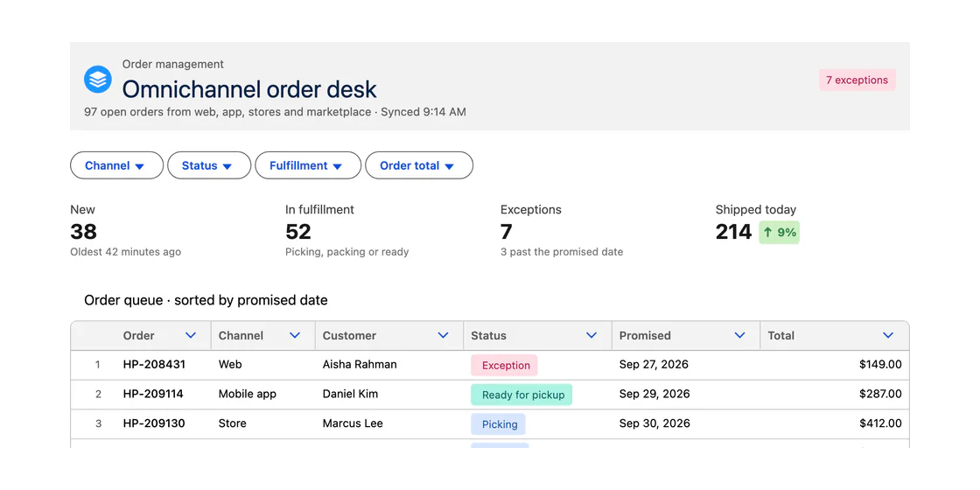Click the Order column sort chevron

[191, 336]
